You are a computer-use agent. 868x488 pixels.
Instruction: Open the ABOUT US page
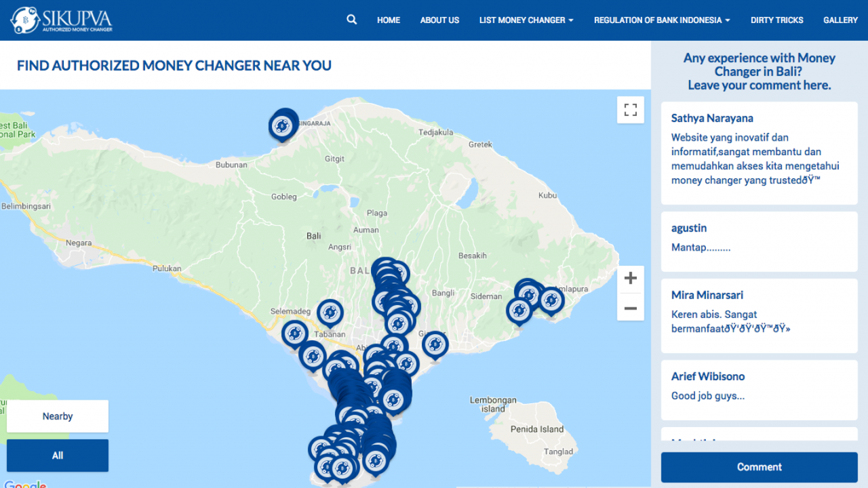(x=439, y=20)
